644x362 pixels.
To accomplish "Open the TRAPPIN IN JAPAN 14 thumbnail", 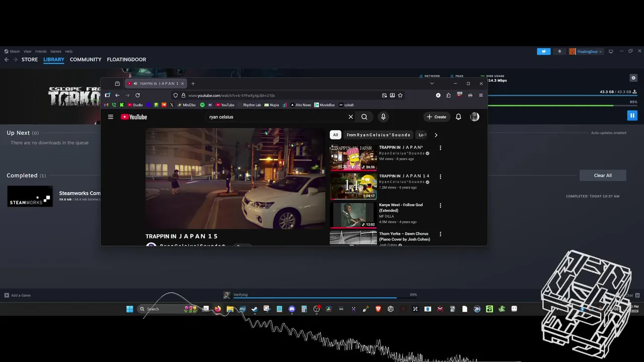I will (353, 186).
